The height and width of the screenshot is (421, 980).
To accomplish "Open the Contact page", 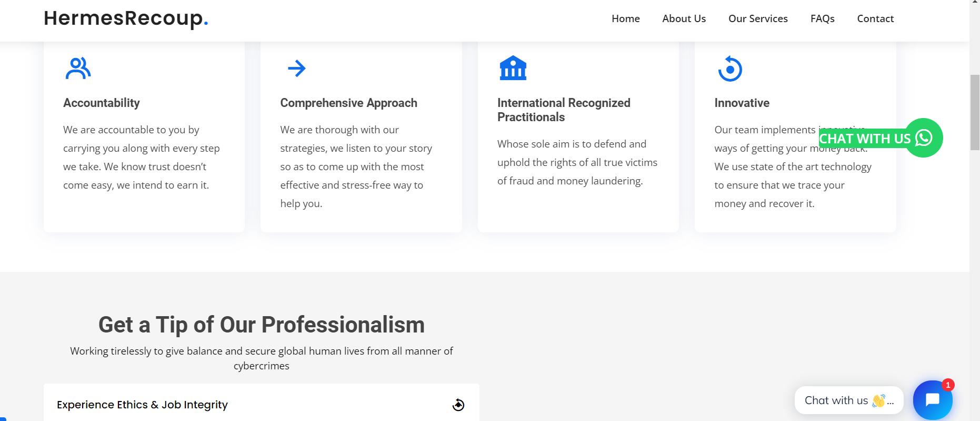I will pos(875,19).
